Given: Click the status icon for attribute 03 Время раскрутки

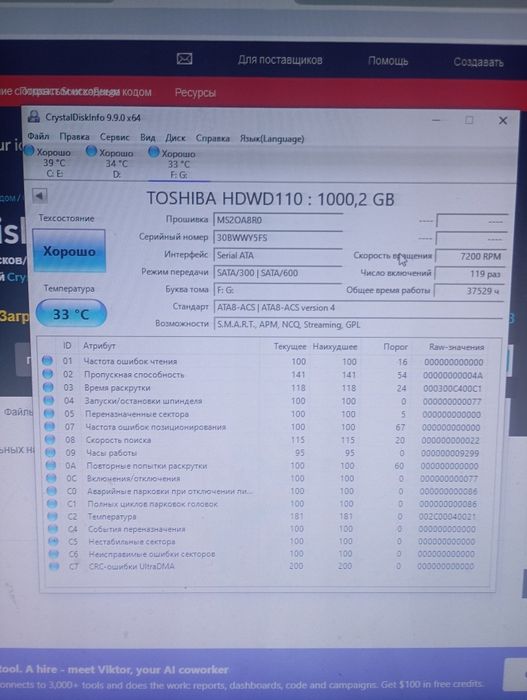Looking at the screenshot, I should pyautogui.click(x=48, y=387).
